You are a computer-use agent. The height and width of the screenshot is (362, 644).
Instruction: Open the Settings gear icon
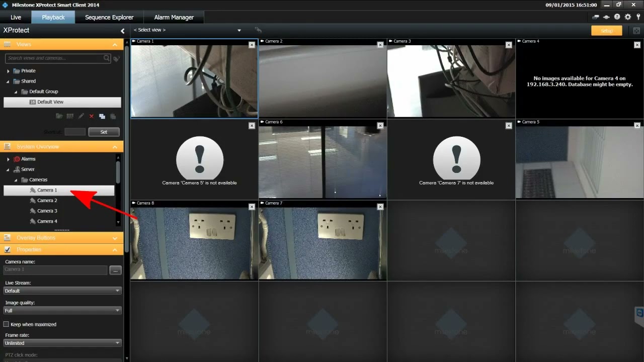pyautogui.click(x=628, y=17)
